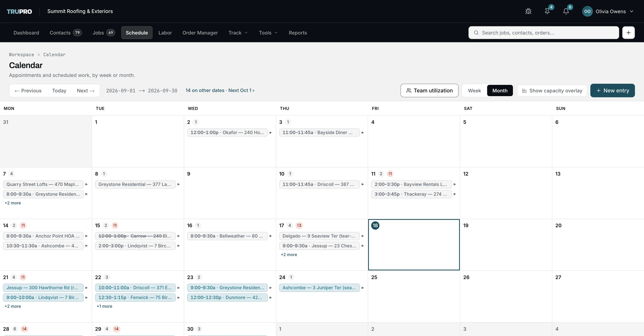Image resolution: width=644 pixels, height=336 pixels.
Task: Click the arrow beside the Delgado entry
Action: (363, 236)
